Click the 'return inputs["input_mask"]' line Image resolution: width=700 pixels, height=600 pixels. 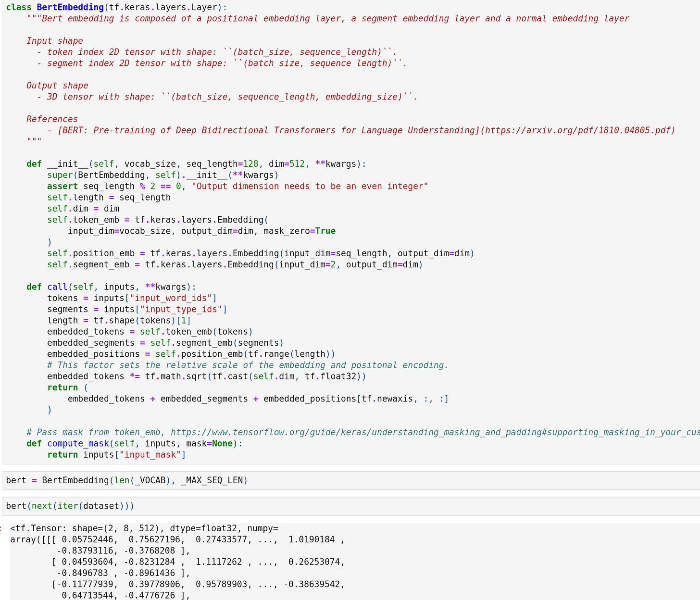click(x=116, y=454)
